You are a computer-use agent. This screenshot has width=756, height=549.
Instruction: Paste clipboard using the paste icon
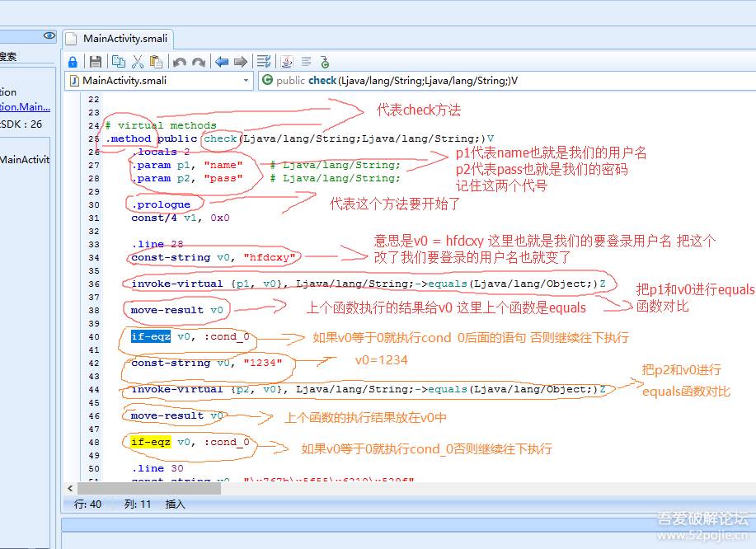tap(156, 62)
